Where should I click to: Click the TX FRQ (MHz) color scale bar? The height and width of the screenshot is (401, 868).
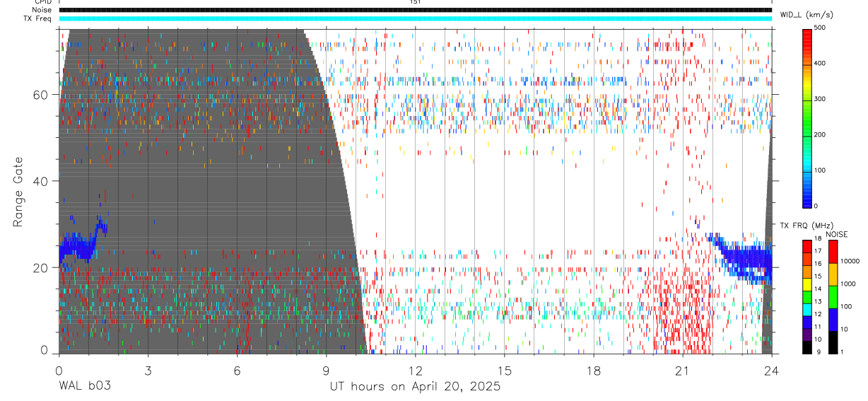pyautogui.click(x=807, y=296)
